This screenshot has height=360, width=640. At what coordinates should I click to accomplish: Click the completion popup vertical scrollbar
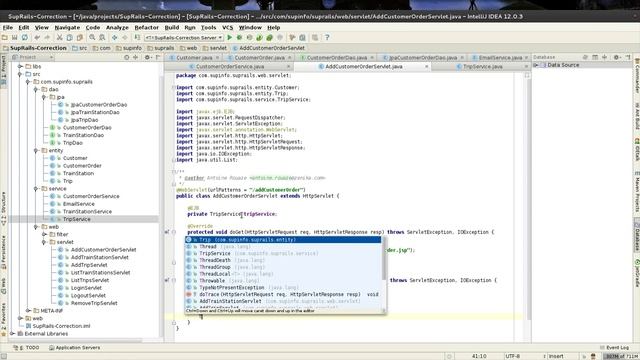(384, 259)
